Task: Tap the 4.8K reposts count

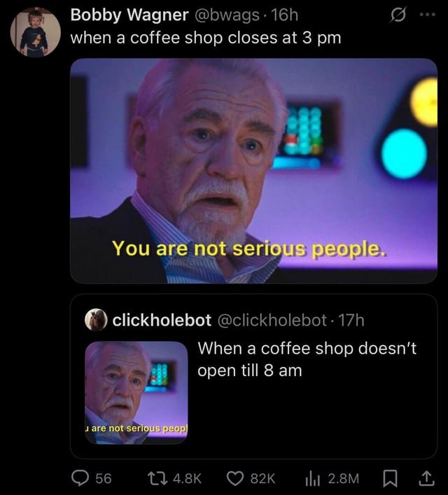Action: [187, 478]
